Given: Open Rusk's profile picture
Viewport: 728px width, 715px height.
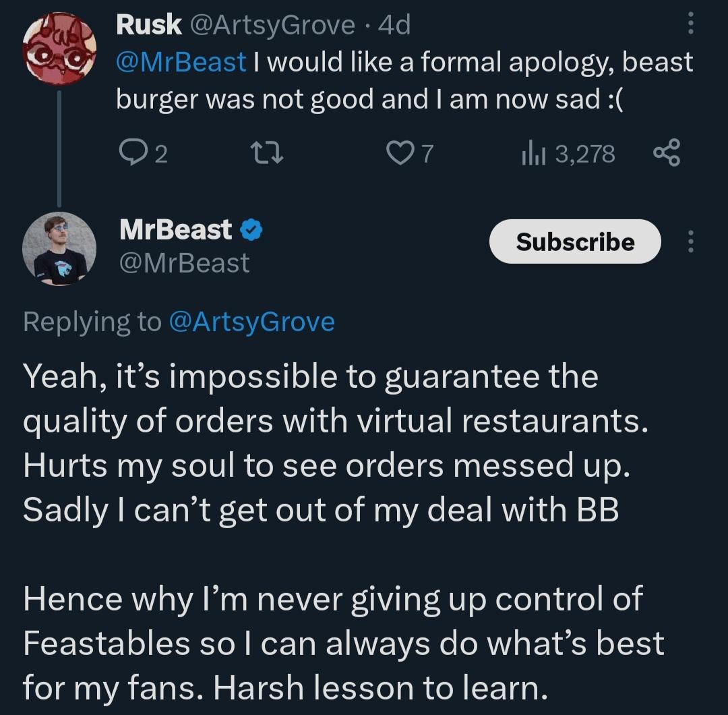Looking at the screenshot, I should click(59, 49).
